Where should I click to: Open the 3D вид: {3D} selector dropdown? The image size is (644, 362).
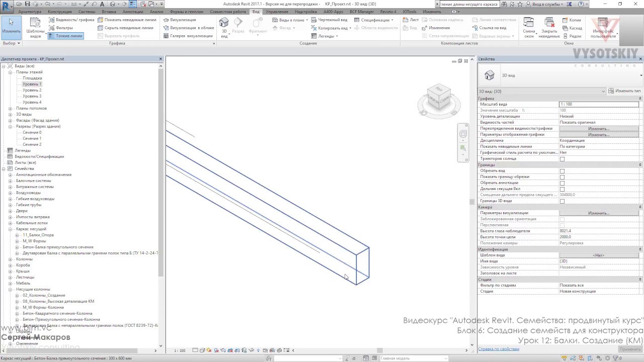point(542,92)
